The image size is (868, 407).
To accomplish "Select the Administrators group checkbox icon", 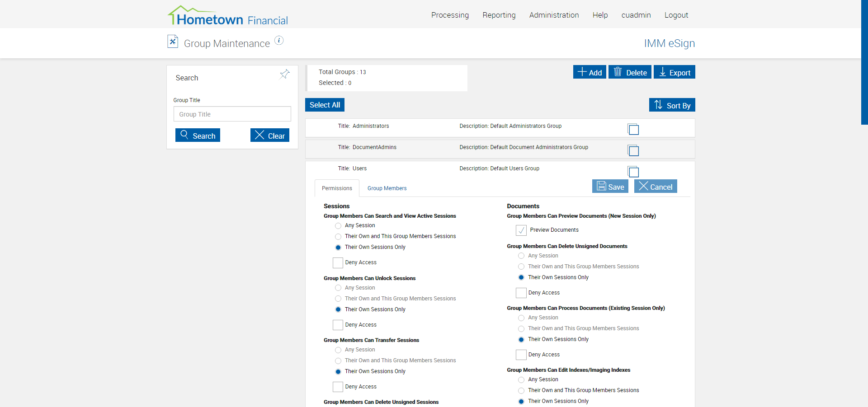I will [x=633, y=129].
